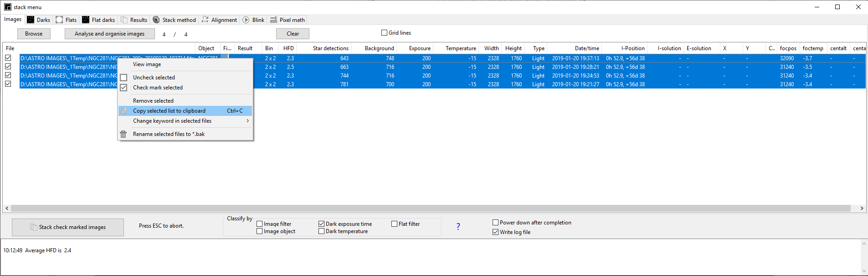Open the Flats tab by its icon

pos(59,20)
